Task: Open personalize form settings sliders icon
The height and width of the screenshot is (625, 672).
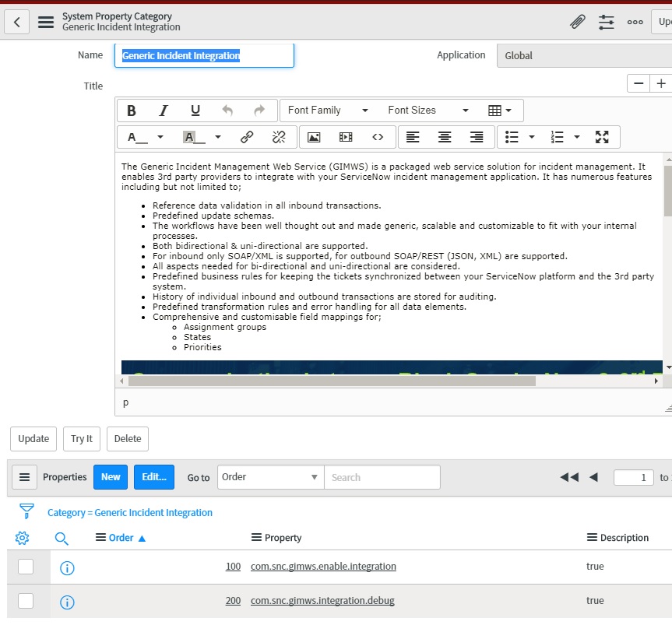Action: tap(606, 22)
